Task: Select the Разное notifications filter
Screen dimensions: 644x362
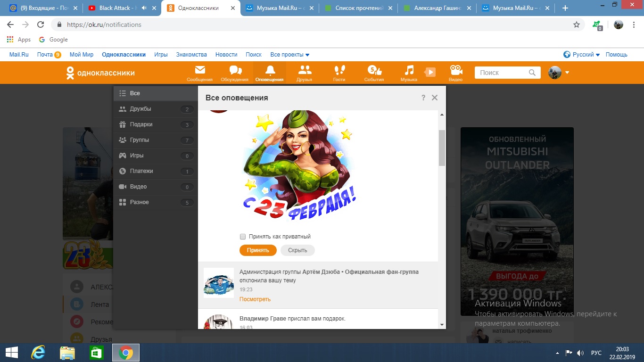Action: pos(156,202)
